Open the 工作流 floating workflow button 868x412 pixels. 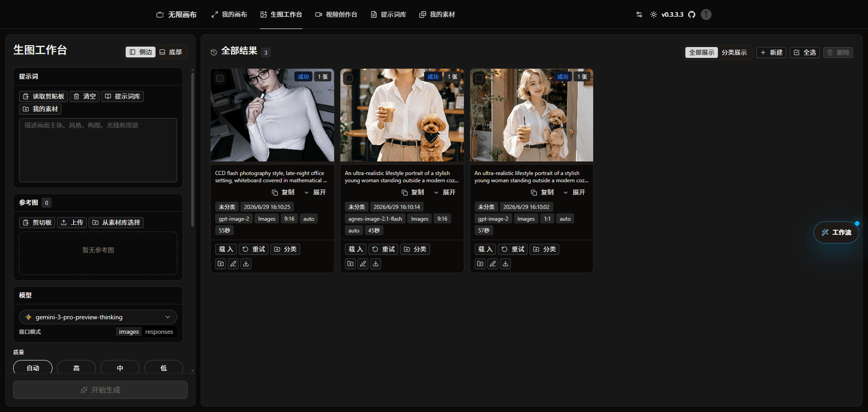(836, 232)
